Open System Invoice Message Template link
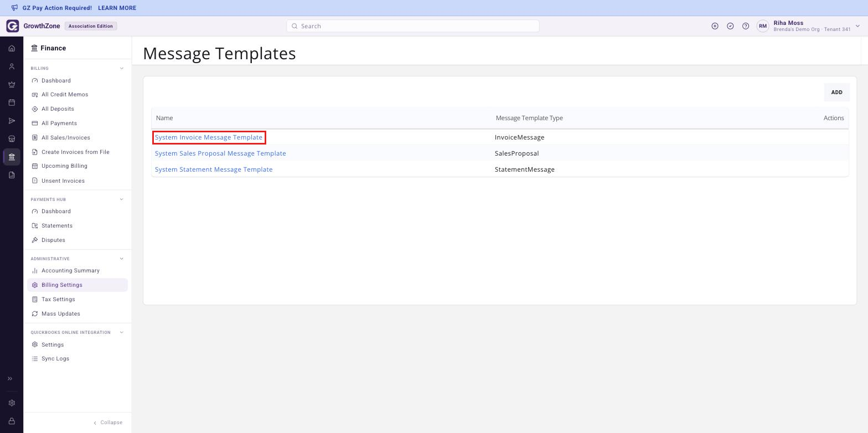868x433 pixels. pyautogui.click(x=209, y=137)
